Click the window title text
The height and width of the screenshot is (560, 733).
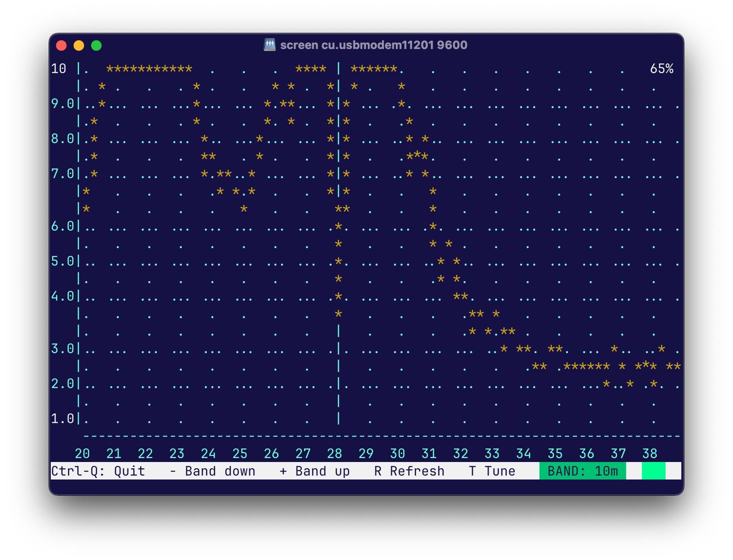[x=374, y=45]
